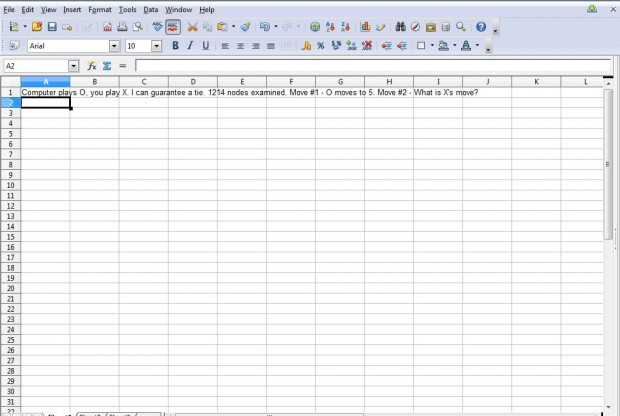Viewport: 620px width, 416px height.
Task: Save the document with the floppy icon
Action: (52, 27)
